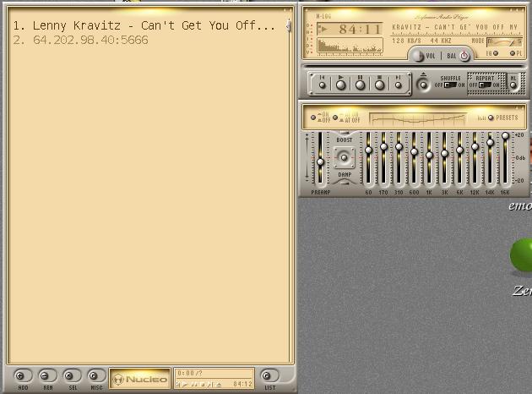Toggle equalizer ON/OFF button
This screenshot has height=394, width=532.
click(313, 118)
